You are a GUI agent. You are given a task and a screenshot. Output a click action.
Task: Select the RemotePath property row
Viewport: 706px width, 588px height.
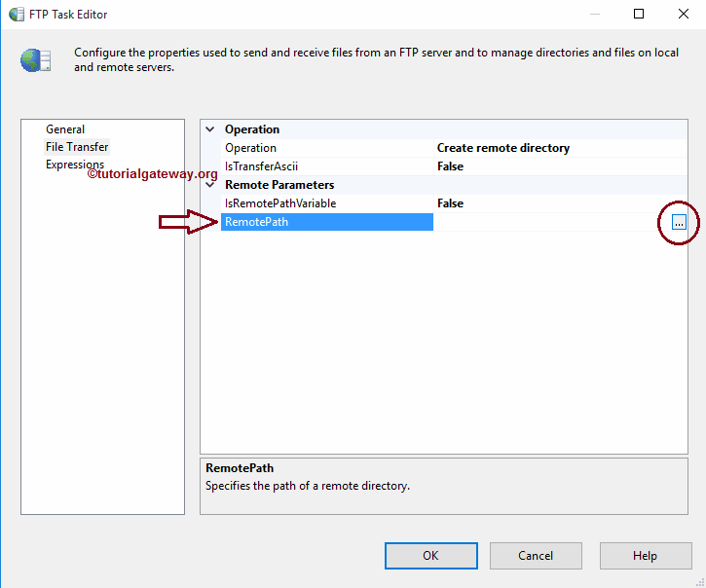pyautogui.click(x=327, y=222)
